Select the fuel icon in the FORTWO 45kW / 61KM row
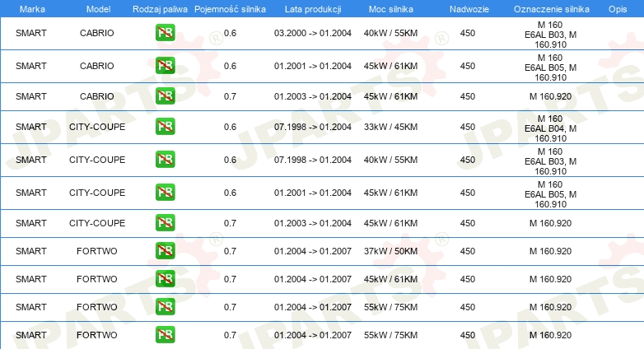 coord(165,278)
